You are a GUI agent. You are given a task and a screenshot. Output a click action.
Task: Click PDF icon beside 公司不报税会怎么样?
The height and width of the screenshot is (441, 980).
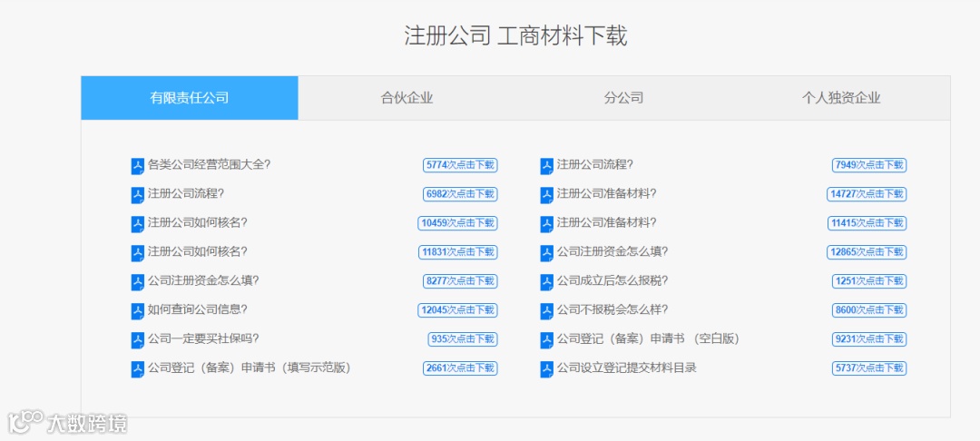(547, 311)
